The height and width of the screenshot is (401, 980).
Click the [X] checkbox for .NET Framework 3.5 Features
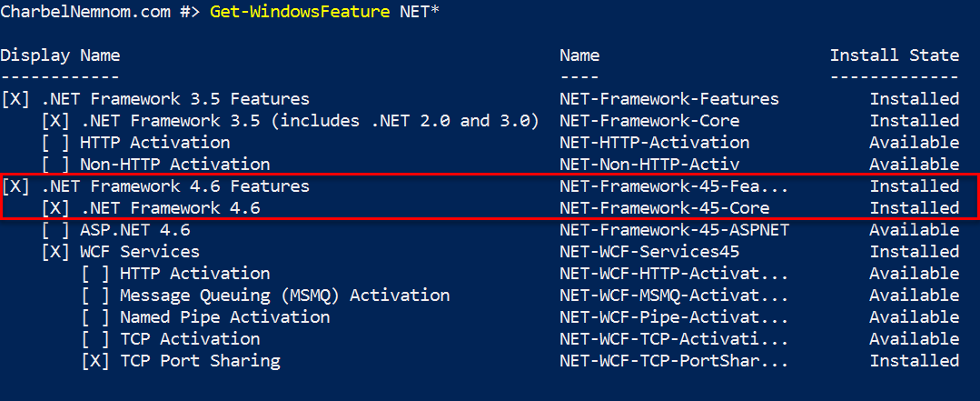(x=15, y=99)
